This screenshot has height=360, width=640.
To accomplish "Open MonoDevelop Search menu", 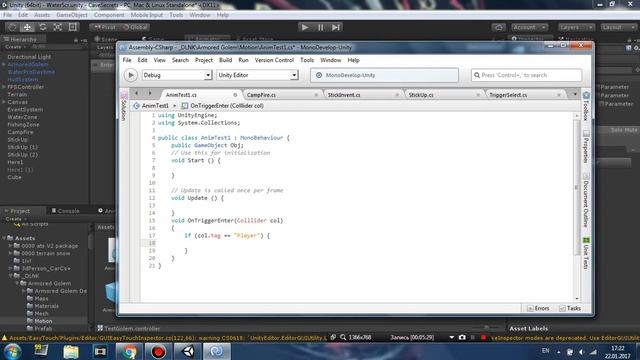I will click(180, 60).
